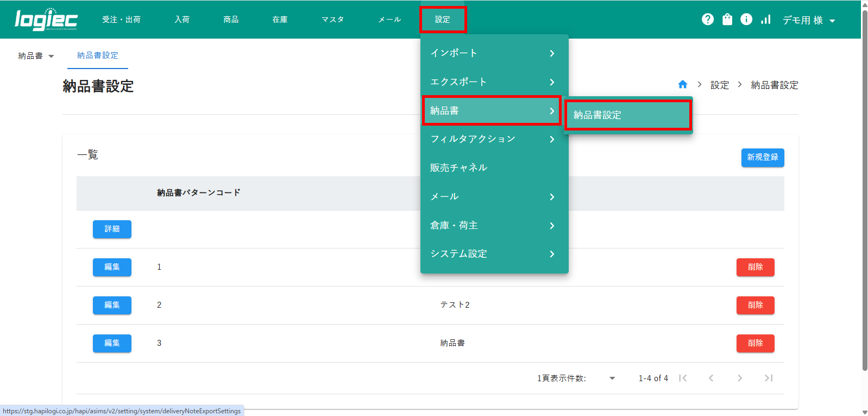Expand the 納品書 dropdown in sub navigation
The image size is (868, 416).
point(36,56)
